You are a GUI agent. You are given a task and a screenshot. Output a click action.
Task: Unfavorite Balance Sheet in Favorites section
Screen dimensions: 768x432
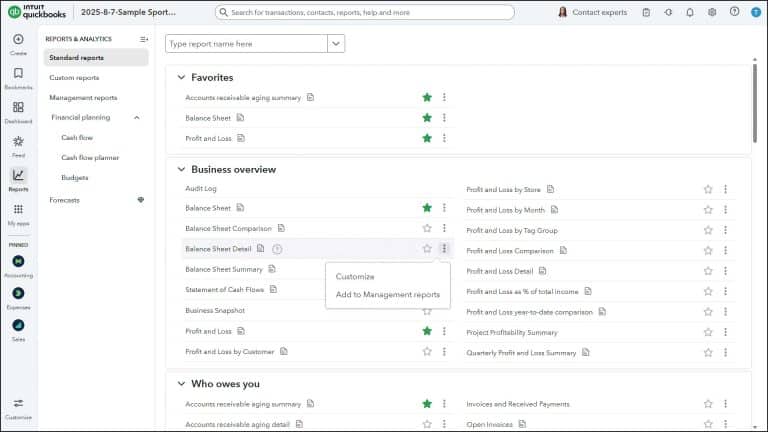pyautogui.click(x=427, y=118)
